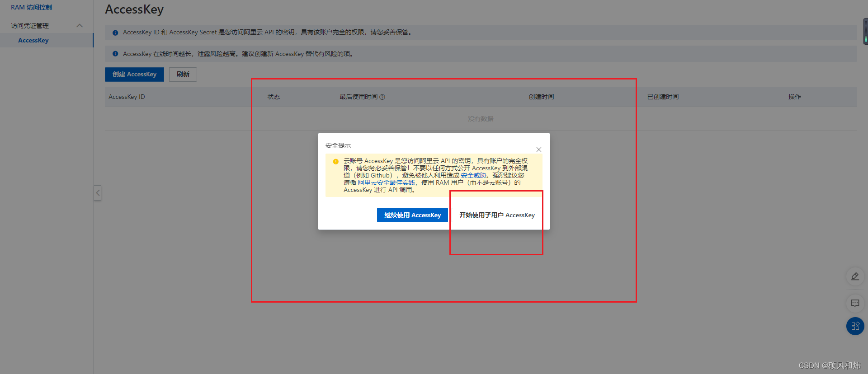The image size is (868, 374).
Task: Click the 操作 column header
Action: click(x=794, y=97)
